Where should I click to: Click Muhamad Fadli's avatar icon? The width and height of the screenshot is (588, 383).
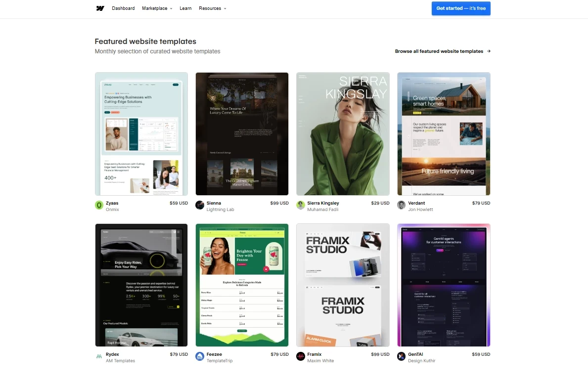coord(301,205)
